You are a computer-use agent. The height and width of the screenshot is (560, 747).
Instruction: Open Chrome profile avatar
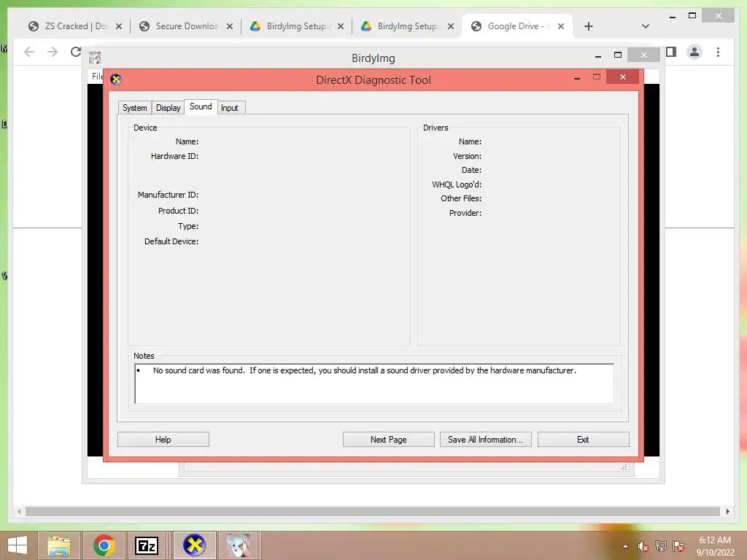point(694,52)
